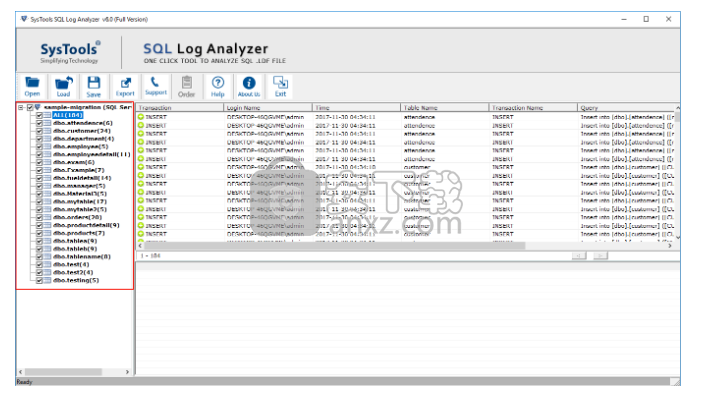
Task: Uncheck the dbo.employeedetail(11) checkbox
Action: (x=39, y=154)
